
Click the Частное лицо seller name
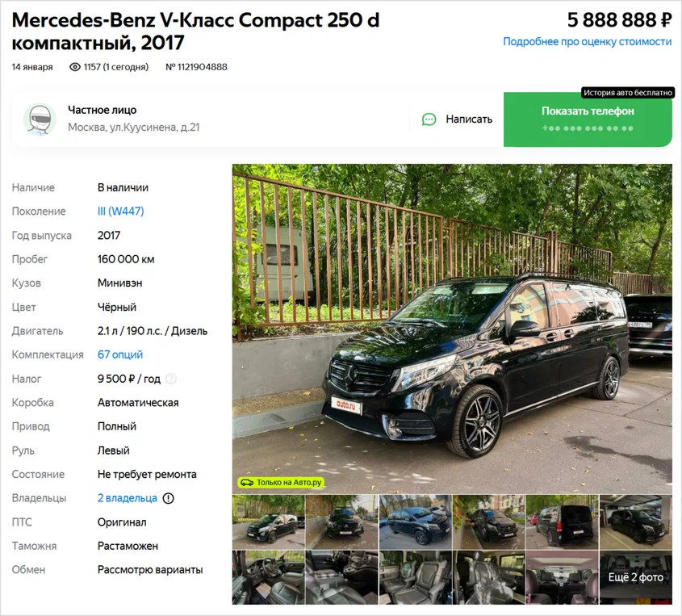coord(103,110)
